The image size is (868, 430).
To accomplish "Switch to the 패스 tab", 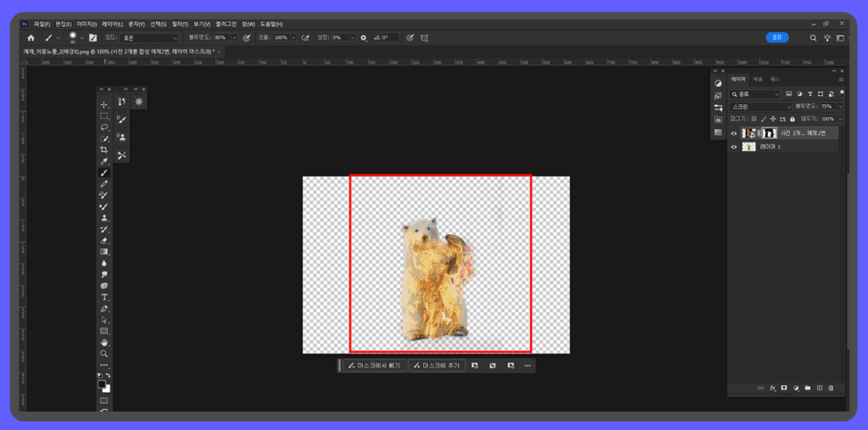I will (775, 80).
